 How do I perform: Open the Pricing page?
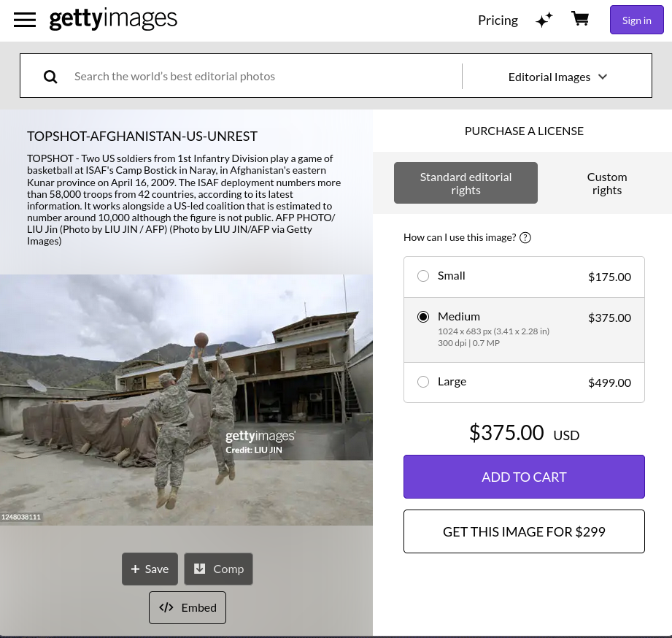498,20
